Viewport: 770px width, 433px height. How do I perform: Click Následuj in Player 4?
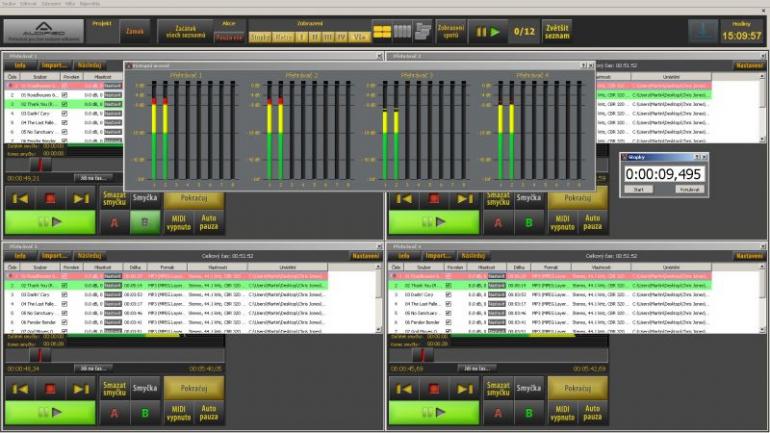tap(474, 256)
